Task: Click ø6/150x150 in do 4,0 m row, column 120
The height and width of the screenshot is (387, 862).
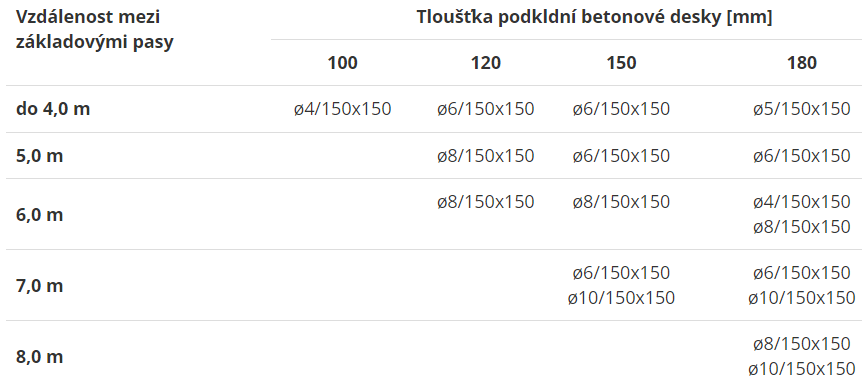Action: pyautogui.click(x=486, y=109)
